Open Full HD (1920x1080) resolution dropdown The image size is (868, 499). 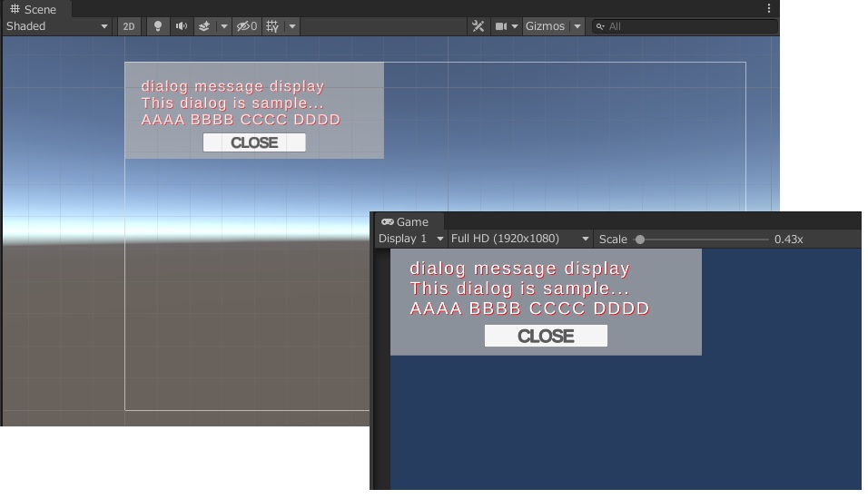[x=520, y=239]
